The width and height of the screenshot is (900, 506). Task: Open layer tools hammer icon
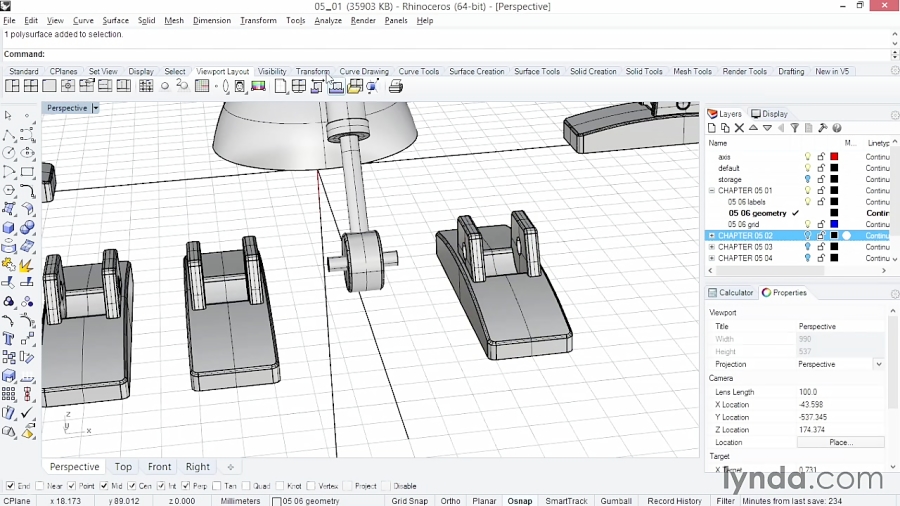822,128
